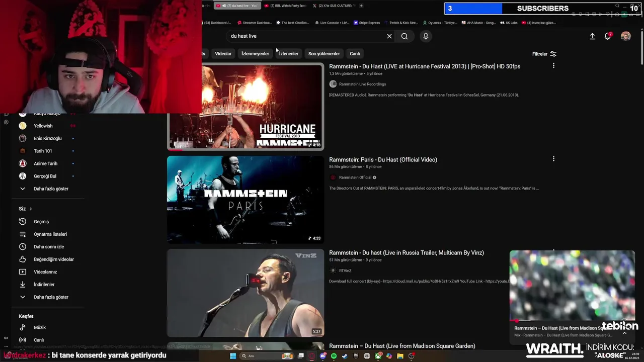Image resolution: width=644 pixels, height=362 pixels.
Task: Open Spotify from the taskbar
Action: point(334,356)
